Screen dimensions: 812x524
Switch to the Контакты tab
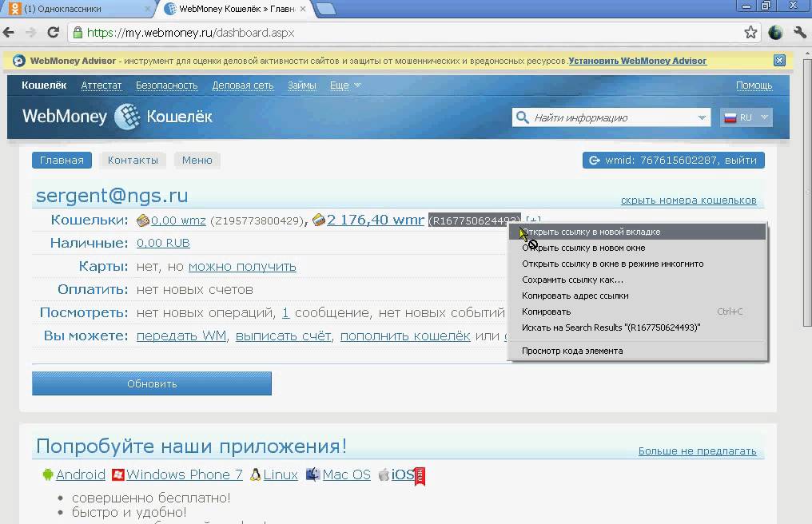(133, 160)
